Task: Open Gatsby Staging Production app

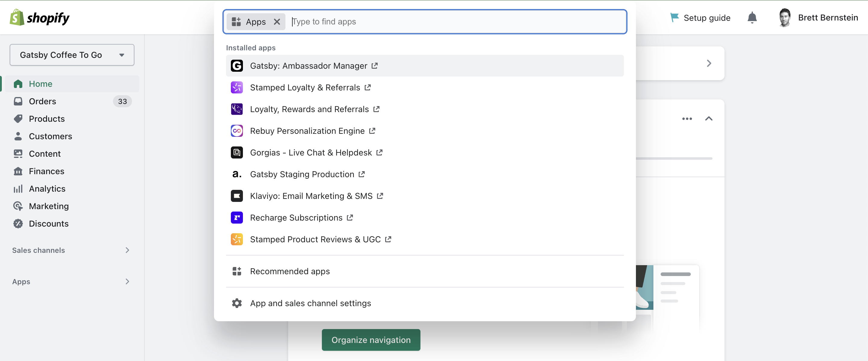Action: [x=425, y=174]
